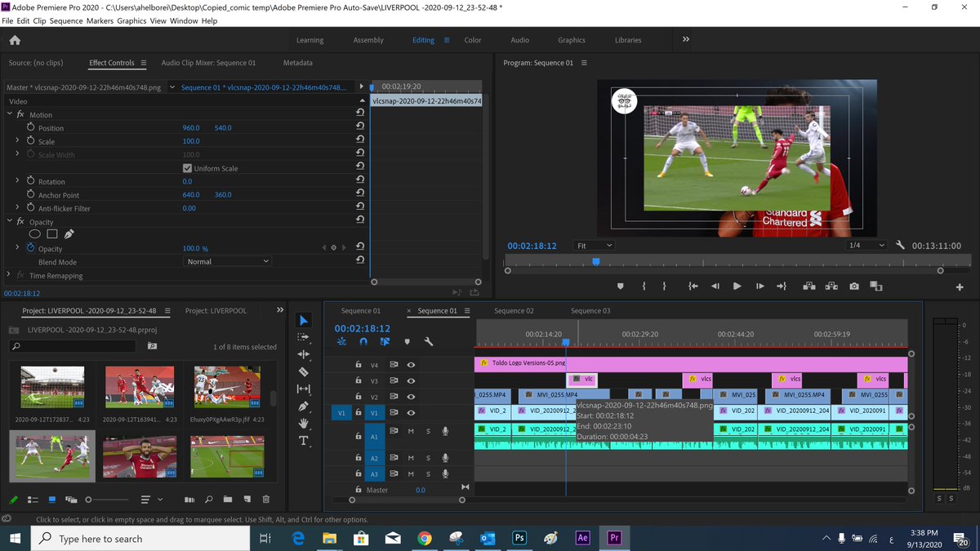Click Program monitor playhead scrubber
This screenshot has height=551, width=980.
tap(596, 262)
